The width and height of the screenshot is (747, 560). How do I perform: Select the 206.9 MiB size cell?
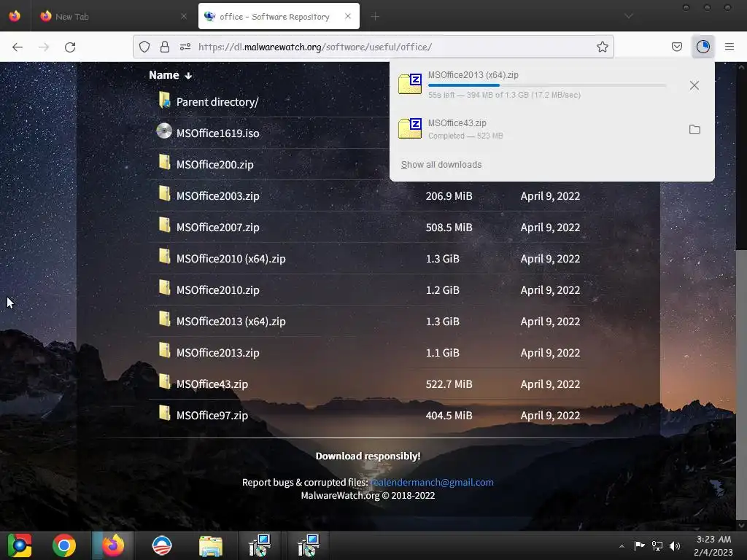(x=449, y=195)
